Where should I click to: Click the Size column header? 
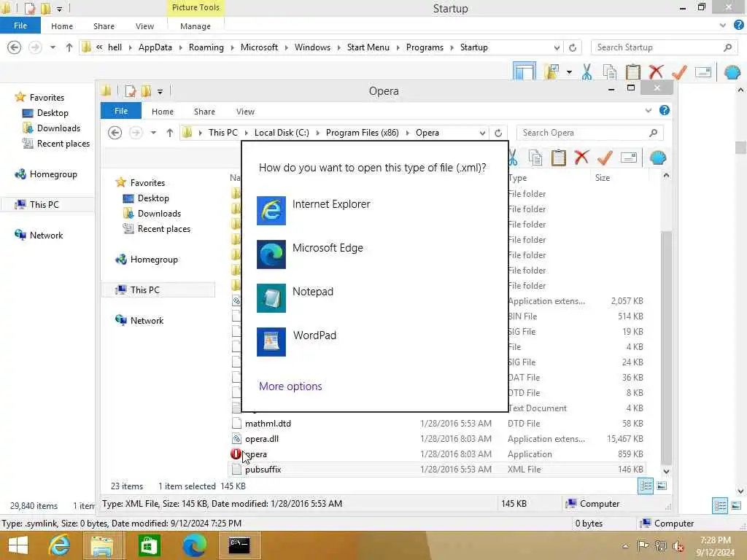602,178
